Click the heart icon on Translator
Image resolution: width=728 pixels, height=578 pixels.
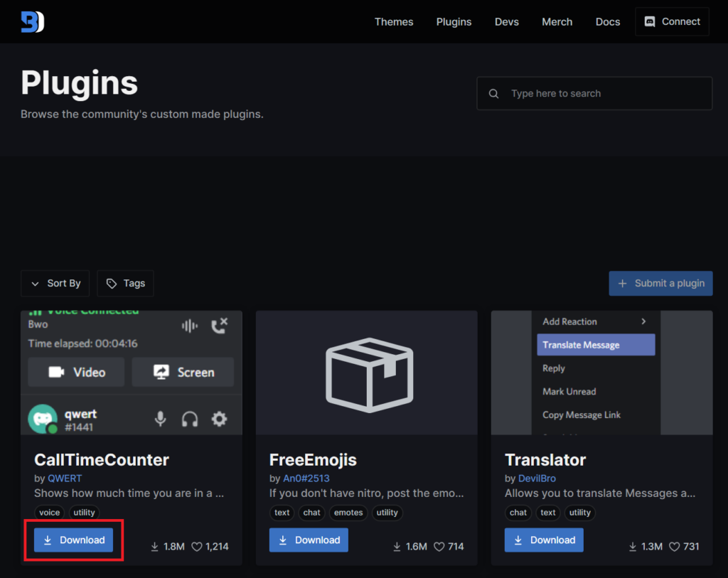point(674,547)
